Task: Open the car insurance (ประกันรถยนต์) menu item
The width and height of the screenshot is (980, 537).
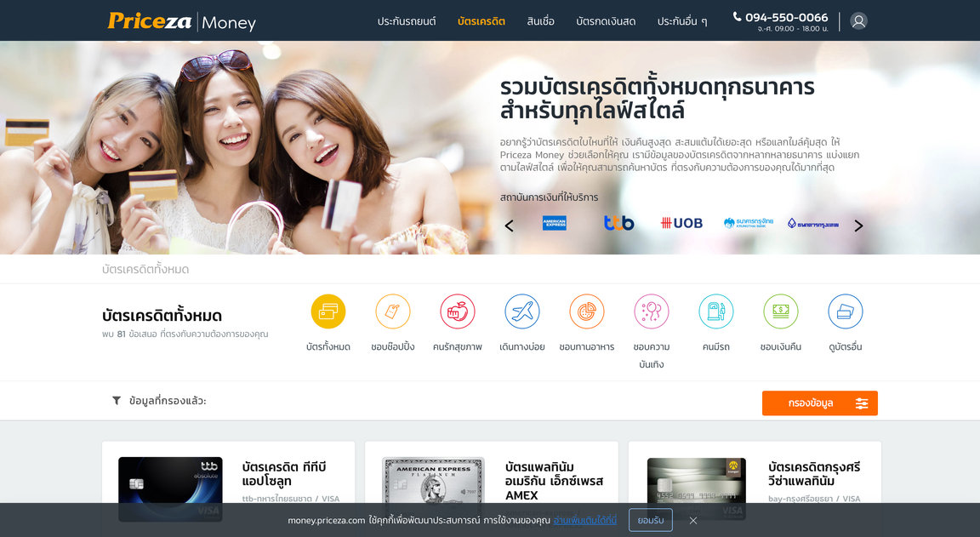Action: point(407,21)
